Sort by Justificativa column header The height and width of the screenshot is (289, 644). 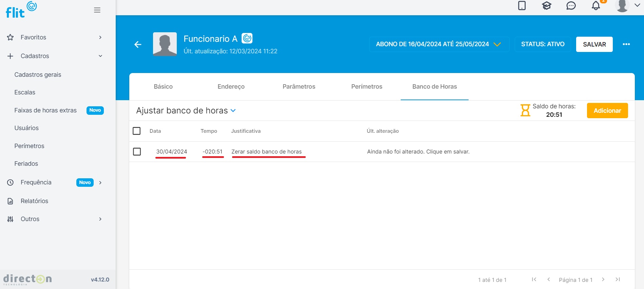point(246,131)
